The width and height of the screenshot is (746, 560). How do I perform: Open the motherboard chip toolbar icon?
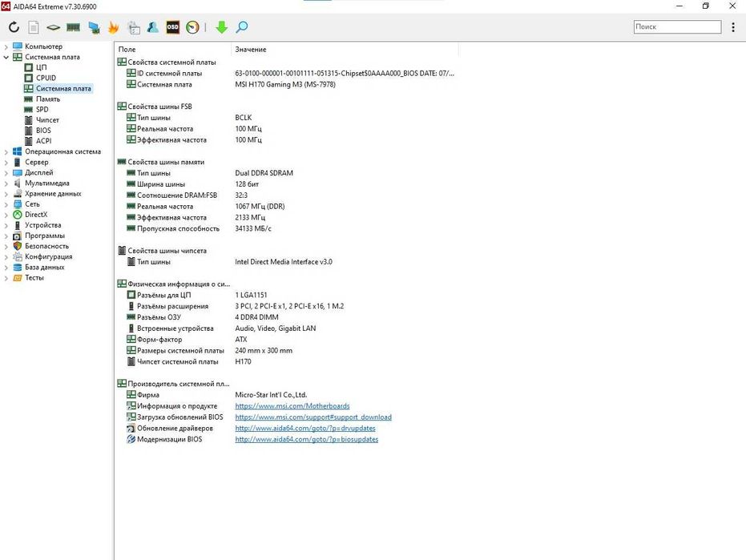[53, 27]
